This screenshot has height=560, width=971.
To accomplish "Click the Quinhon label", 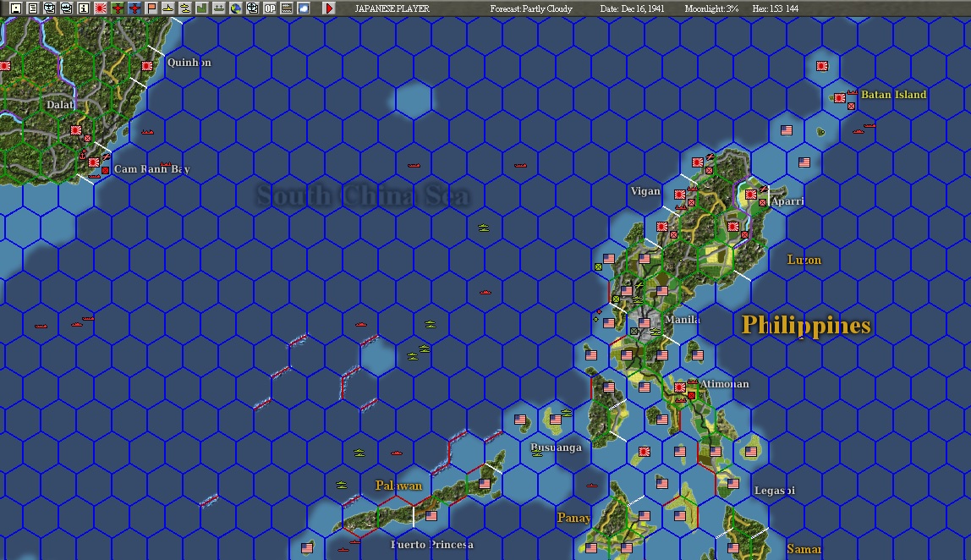I will point(189,62).
